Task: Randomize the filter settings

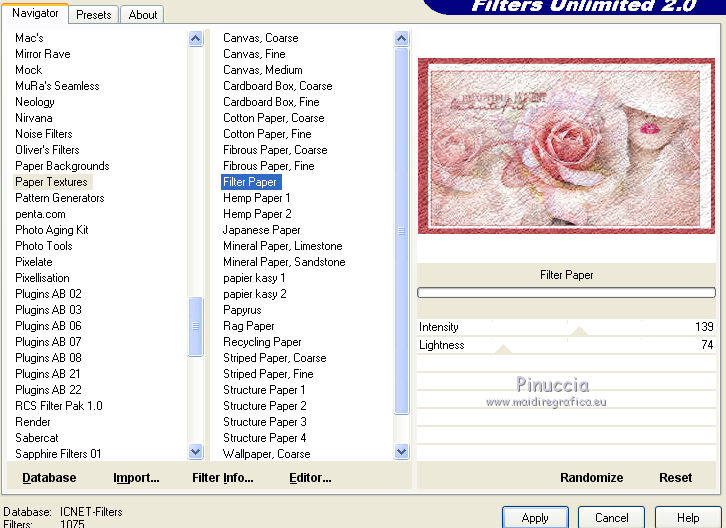Action: click(591, 478)
